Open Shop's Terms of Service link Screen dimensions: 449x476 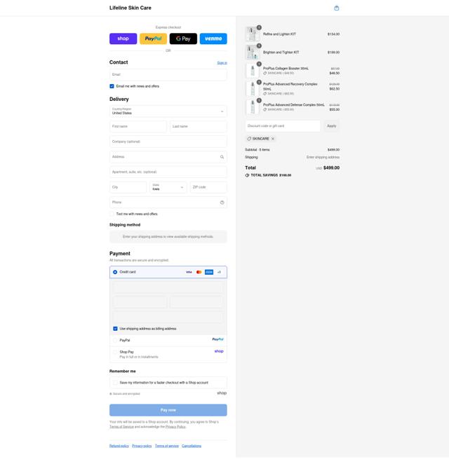point(121,427)
